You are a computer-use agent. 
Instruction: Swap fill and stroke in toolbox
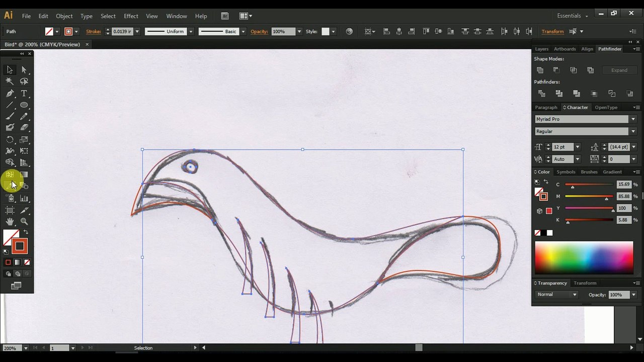click(26, 232)
